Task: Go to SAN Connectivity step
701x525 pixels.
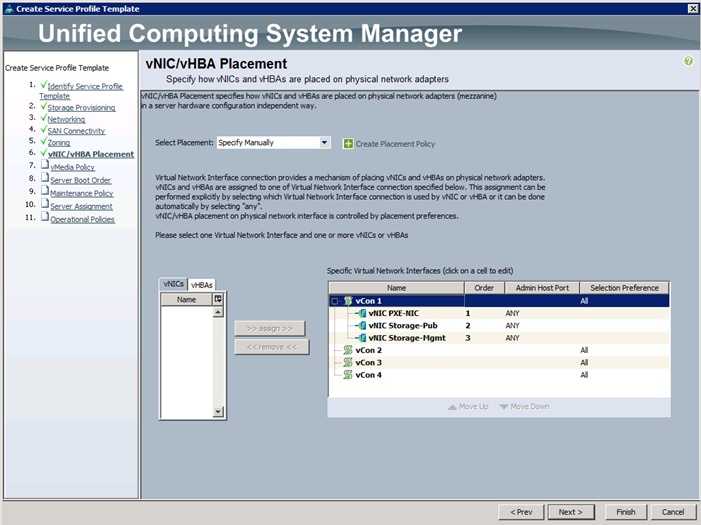Action: [x=76, y=131]
